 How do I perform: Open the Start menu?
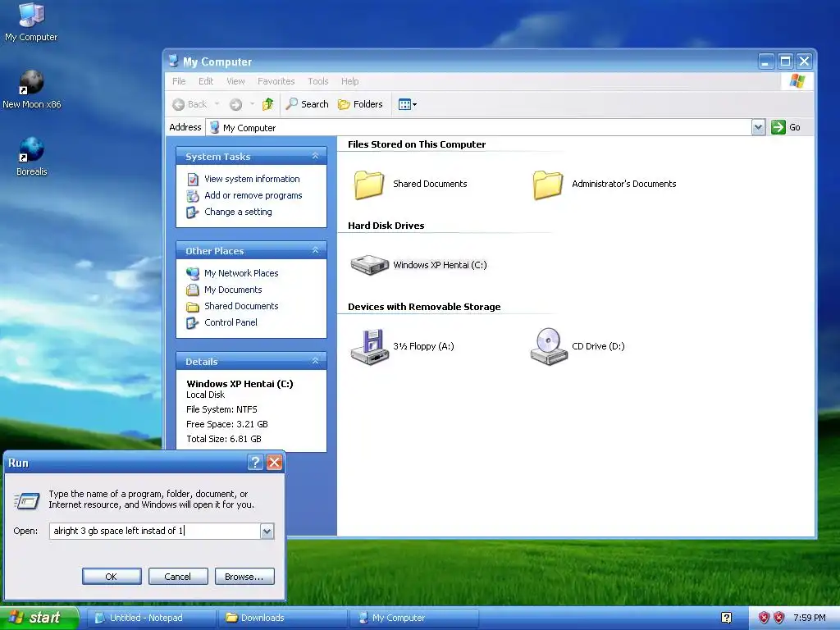(x=39, y=618)
